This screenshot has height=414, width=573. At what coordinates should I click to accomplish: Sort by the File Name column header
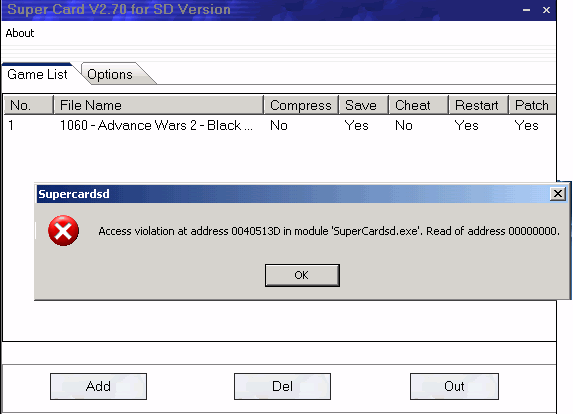coord(158,105)
